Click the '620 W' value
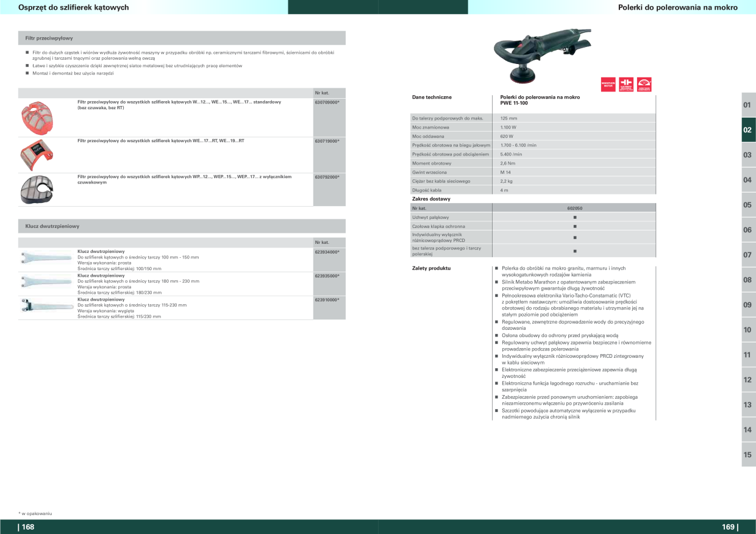This screenshot has width=756, height=534. tap(507, 137)
